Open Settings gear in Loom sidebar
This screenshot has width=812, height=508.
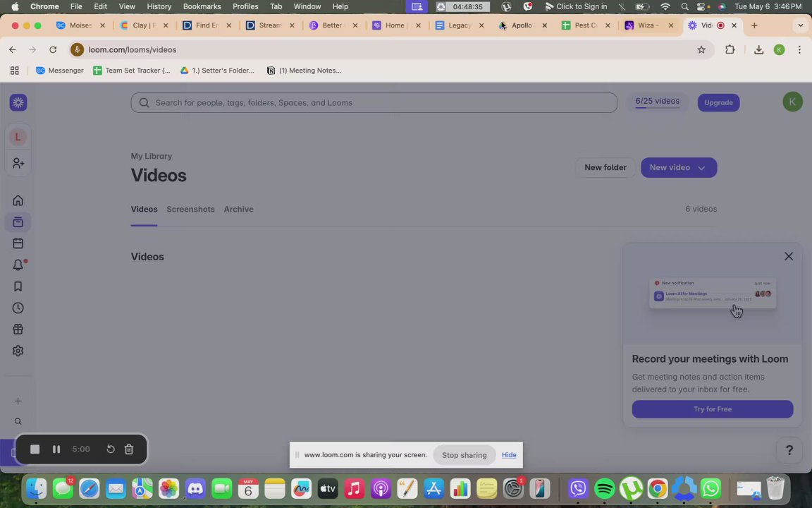tap(18, 351)
